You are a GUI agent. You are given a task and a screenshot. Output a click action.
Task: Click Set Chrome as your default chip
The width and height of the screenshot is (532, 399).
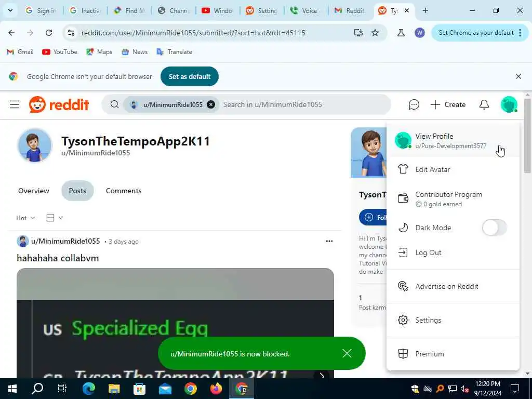476,33
